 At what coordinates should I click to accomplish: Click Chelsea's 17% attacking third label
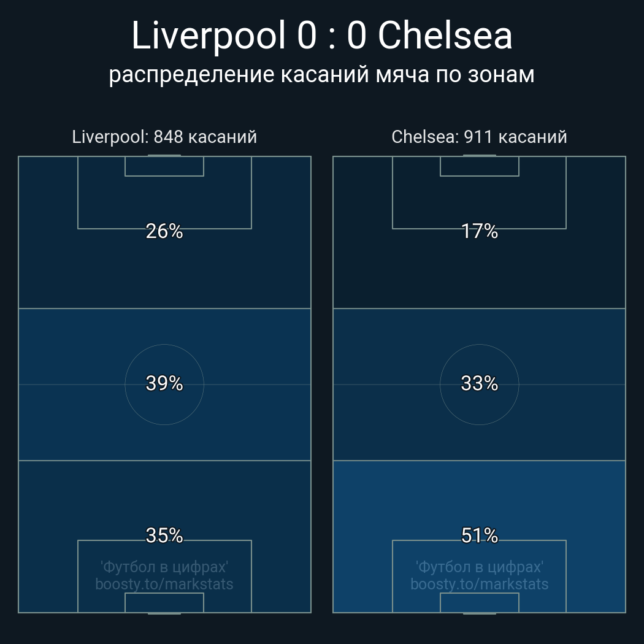(479, 231)
